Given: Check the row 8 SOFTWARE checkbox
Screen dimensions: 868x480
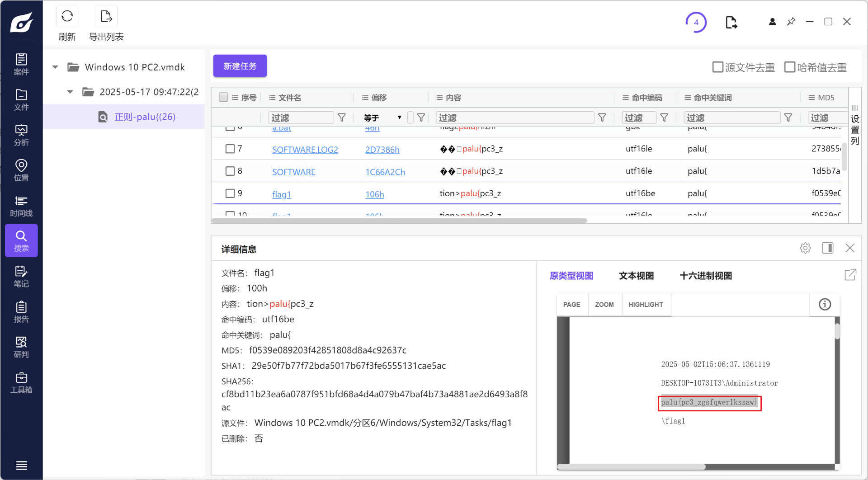Looking at the screenshot, I should point(230,171).
